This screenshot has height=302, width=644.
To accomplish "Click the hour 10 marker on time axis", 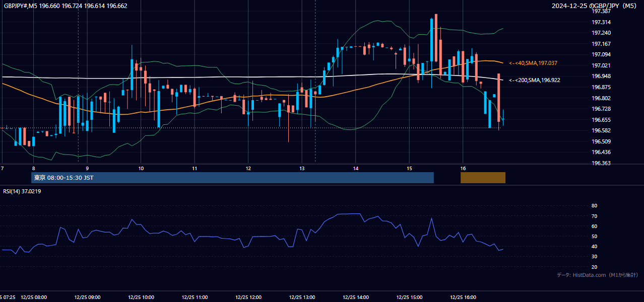I will pos(141,168).
